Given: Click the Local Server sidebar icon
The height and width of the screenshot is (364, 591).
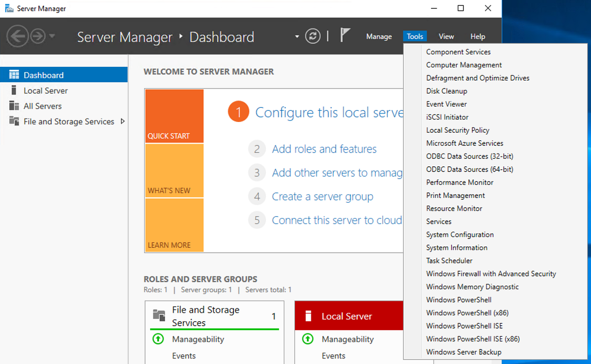Looking at the screenshot, I should click(x=14, y=90).
